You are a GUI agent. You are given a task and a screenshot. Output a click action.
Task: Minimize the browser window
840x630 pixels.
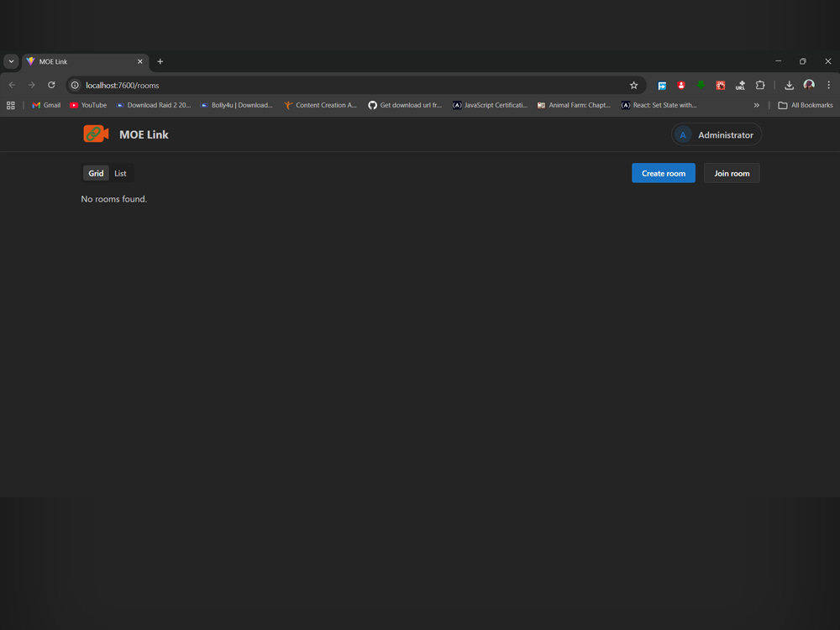(x=779, y=61)
